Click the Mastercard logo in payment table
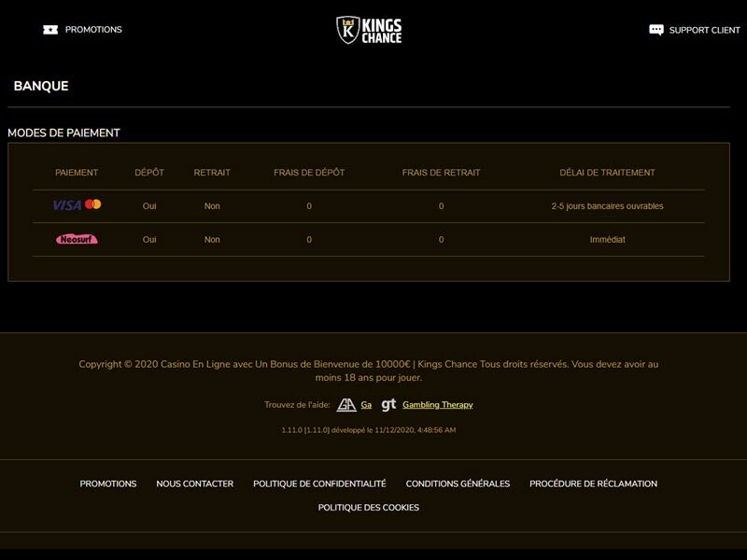Screen dimensions: 747x560 click(x=92, y=204)
